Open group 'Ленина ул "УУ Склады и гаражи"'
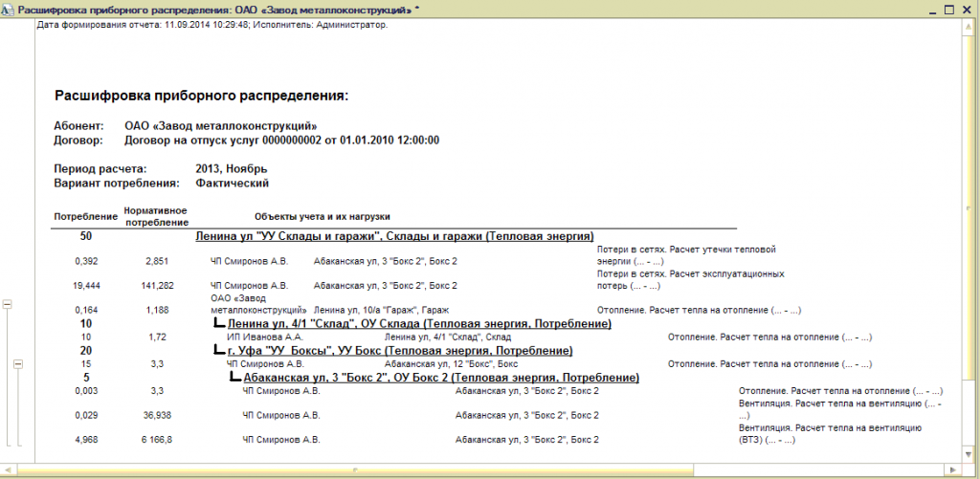 tap(394, 236)
